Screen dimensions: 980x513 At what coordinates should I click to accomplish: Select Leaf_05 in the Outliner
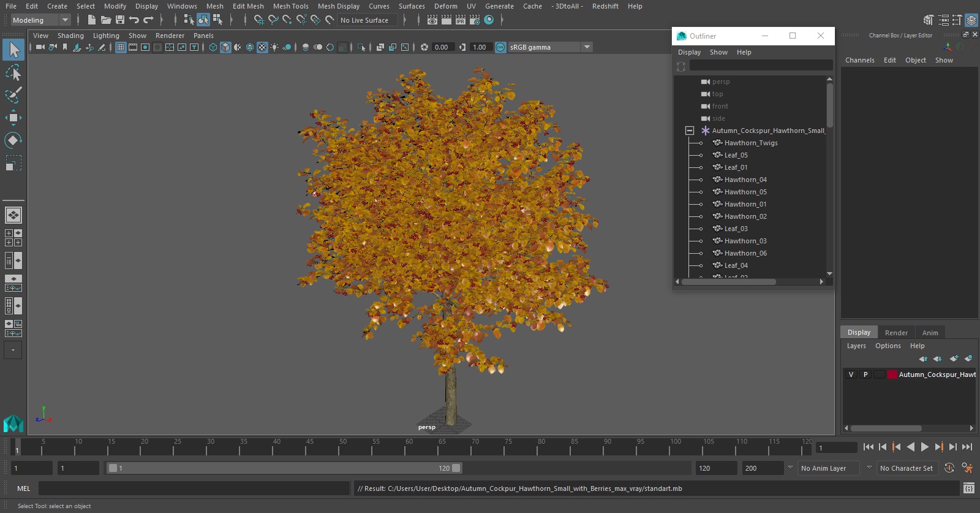tap(736, 155)
